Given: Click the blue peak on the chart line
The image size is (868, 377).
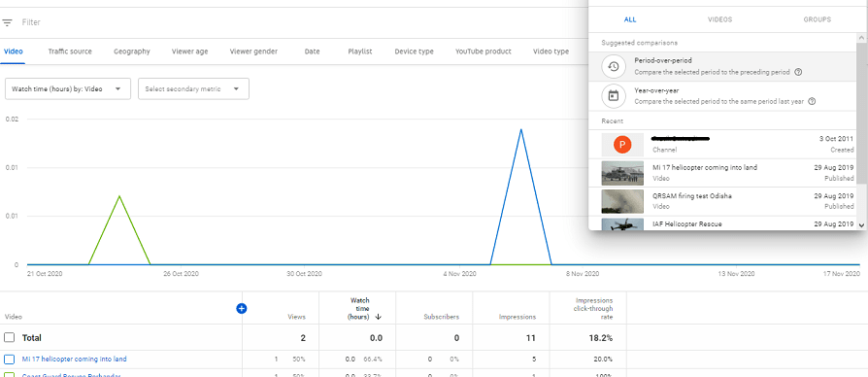Looking at the screenshot, I should pyautogui.click(x=520, y=129).
